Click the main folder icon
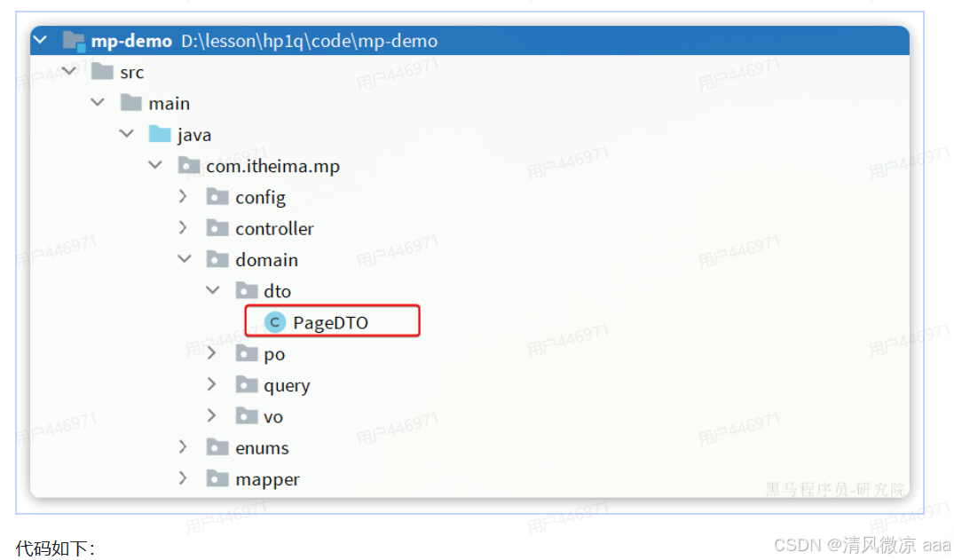 coord(130,103)
